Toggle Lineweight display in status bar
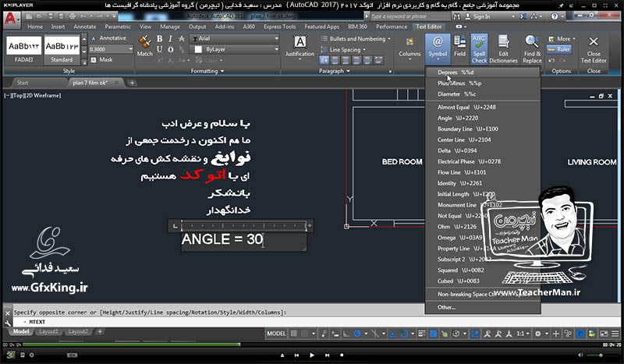 click(x=422, y=334)
